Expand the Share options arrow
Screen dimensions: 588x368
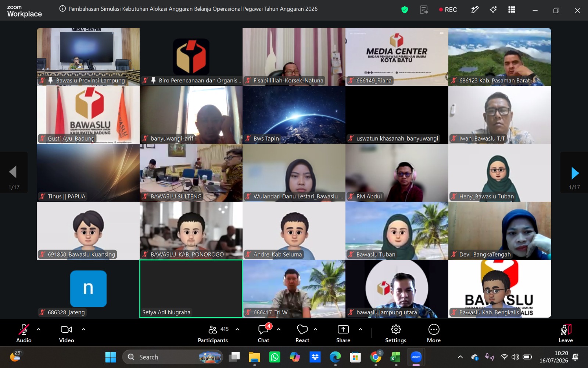tap(360, 329)
